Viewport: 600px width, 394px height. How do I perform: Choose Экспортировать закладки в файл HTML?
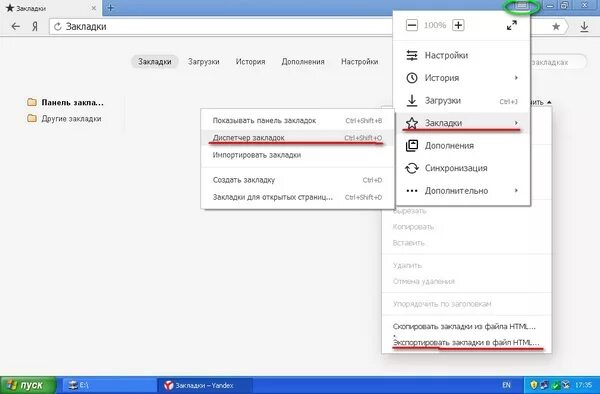click(466, 342)
